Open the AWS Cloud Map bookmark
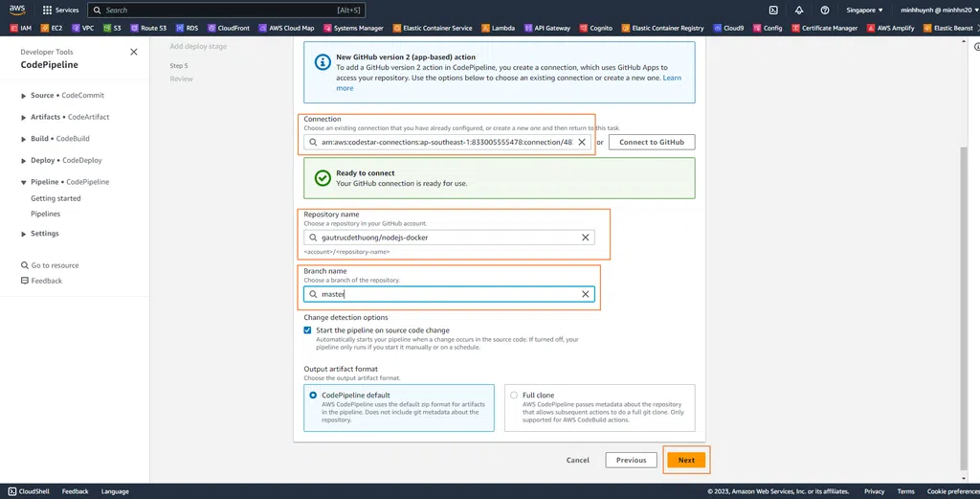This screenshot has height=499, width=980. pos(286,28)
